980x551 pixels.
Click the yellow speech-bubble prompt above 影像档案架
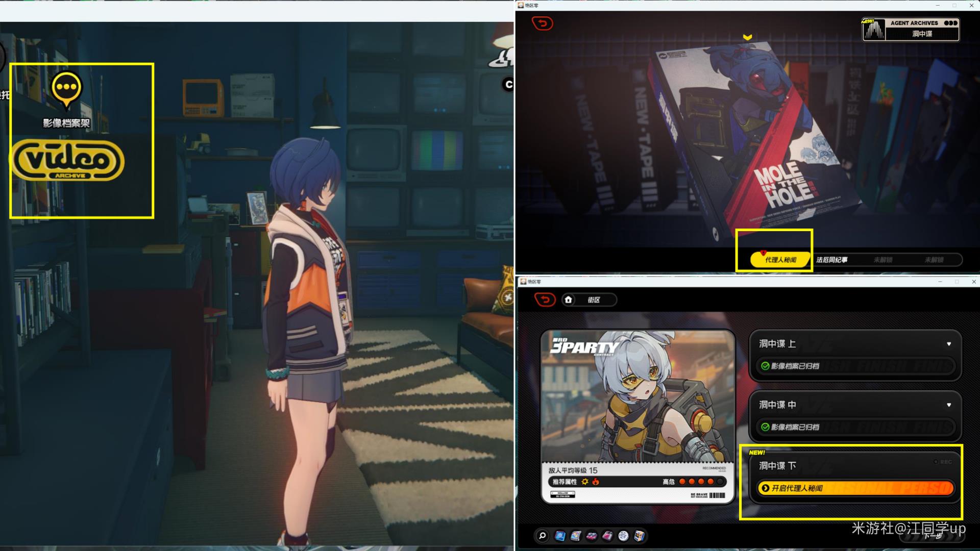tap(66, 90)
